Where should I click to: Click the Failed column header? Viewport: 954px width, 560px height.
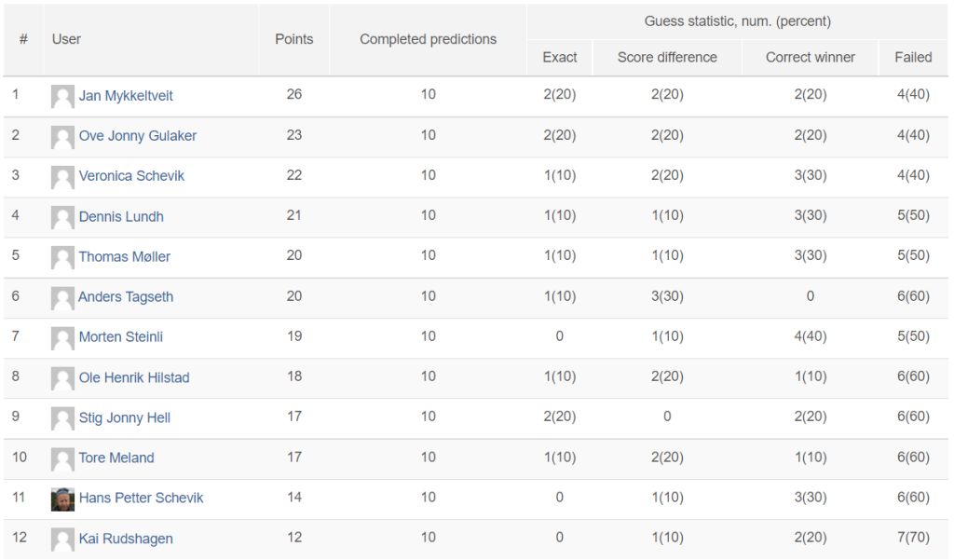tap(913, 58)
